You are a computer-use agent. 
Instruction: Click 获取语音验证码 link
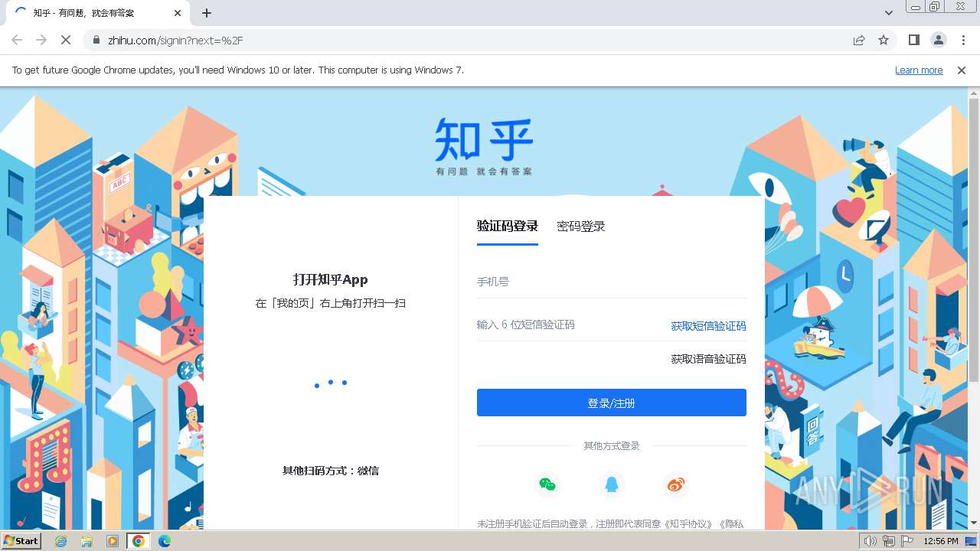[x=708, y=359]
